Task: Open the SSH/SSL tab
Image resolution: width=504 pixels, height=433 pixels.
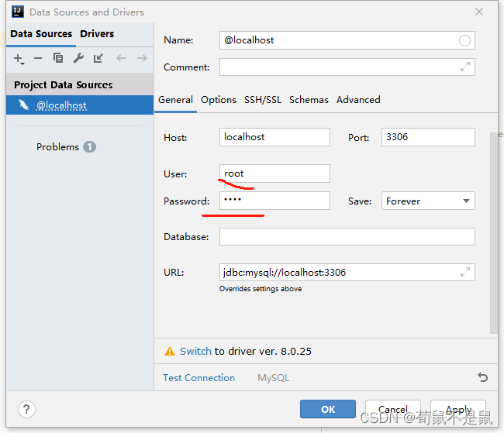Action: pos(263,100)
